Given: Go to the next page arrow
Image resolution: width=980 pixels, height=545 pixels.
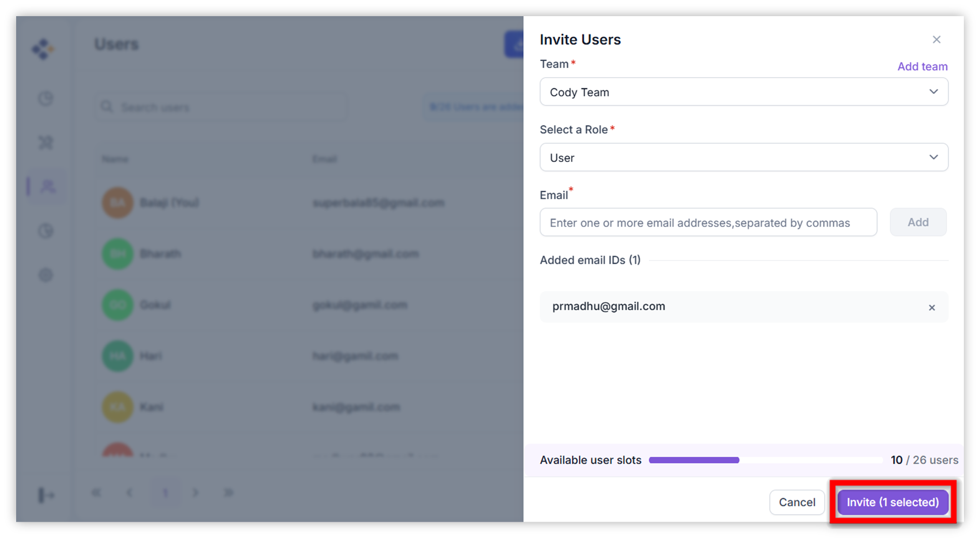Looking at the screenshot, I should [x=196, y=493].
